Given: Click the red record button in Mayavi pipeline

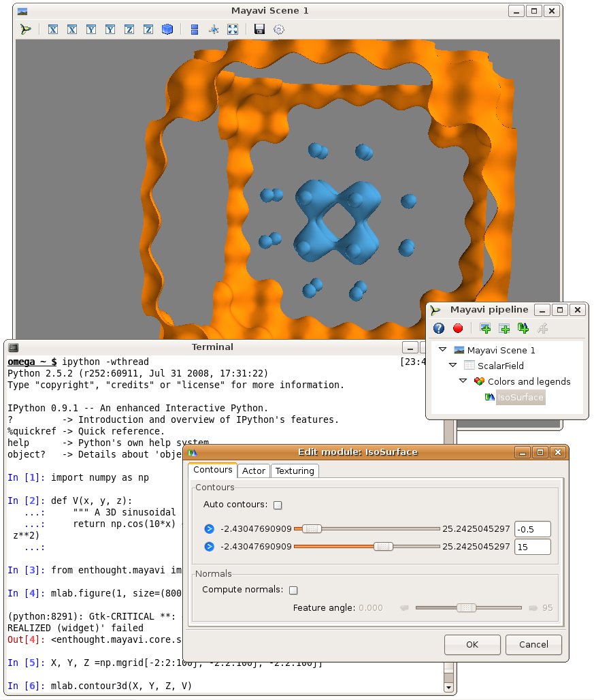Looking at the screenshot, I should click(x=458, y=328).
